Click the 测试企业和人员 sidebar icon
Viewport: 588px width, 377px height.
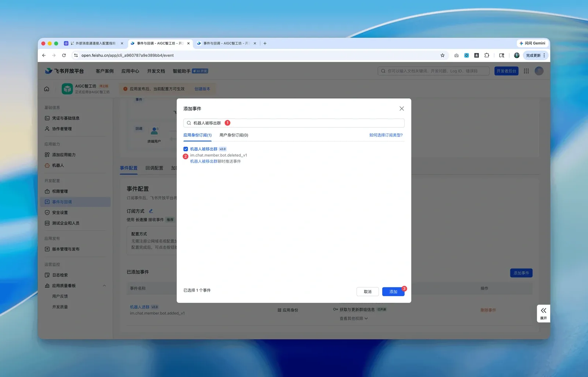[x=47, y=223]
